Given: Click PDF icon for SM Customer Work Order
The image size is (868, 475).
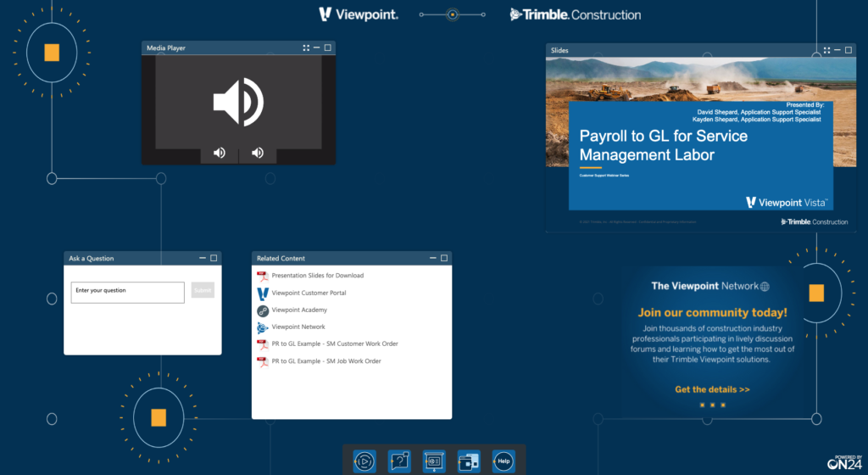Looking at the screenshot, I should tap(263, 344).
